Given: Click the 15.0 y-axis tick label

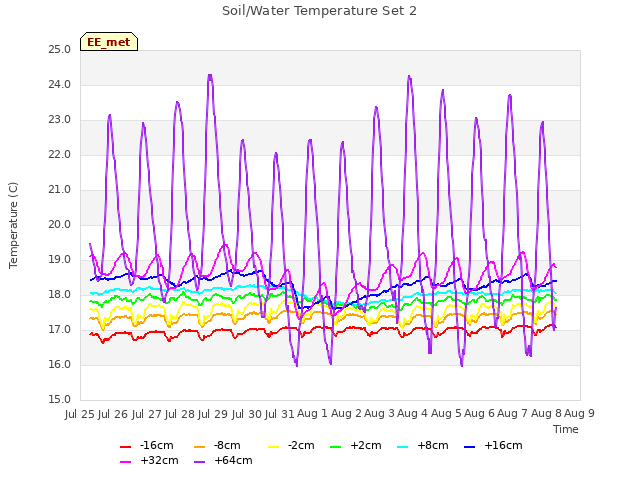Looking at the screenshot, I should click(x=60, y=400).
